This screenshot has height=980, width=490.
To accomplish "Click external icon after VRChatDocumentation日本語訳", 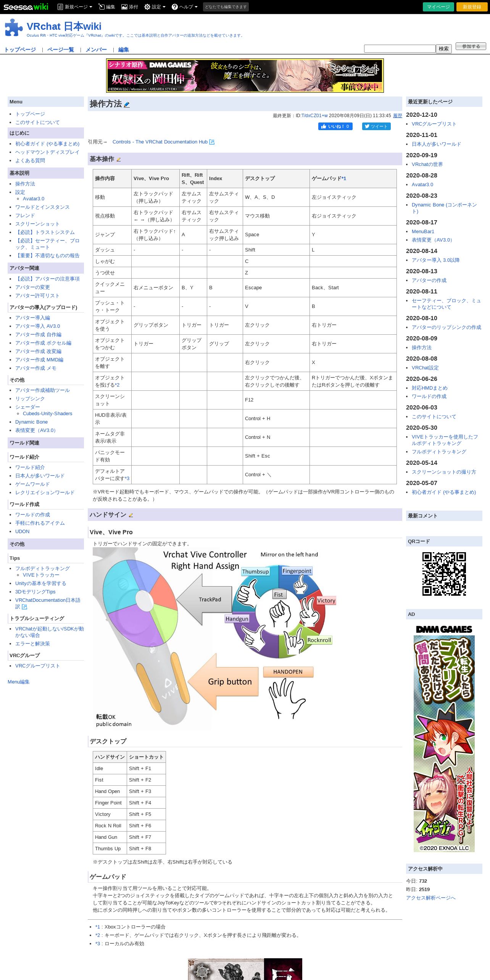I will coord(24,607).
